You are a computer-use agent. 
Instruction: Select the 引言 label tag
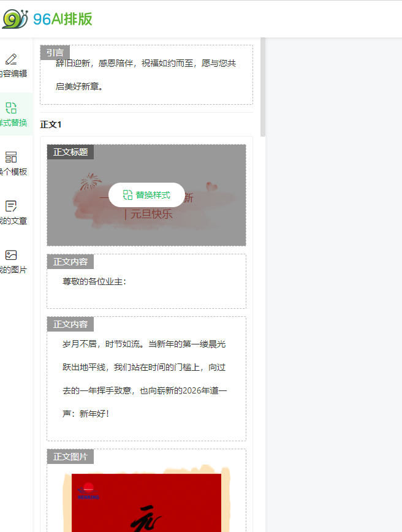[x=55, y=53]
